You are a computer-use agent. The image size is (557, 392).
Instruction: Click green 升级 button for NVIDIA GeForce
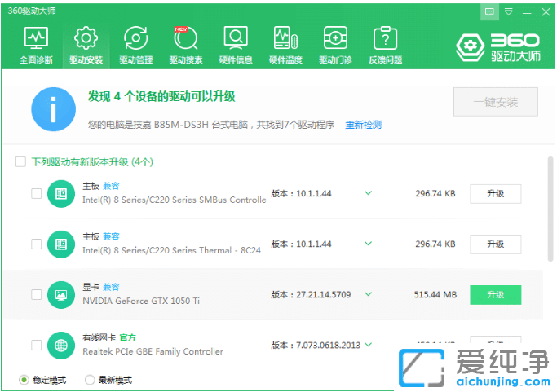[496, 295]
